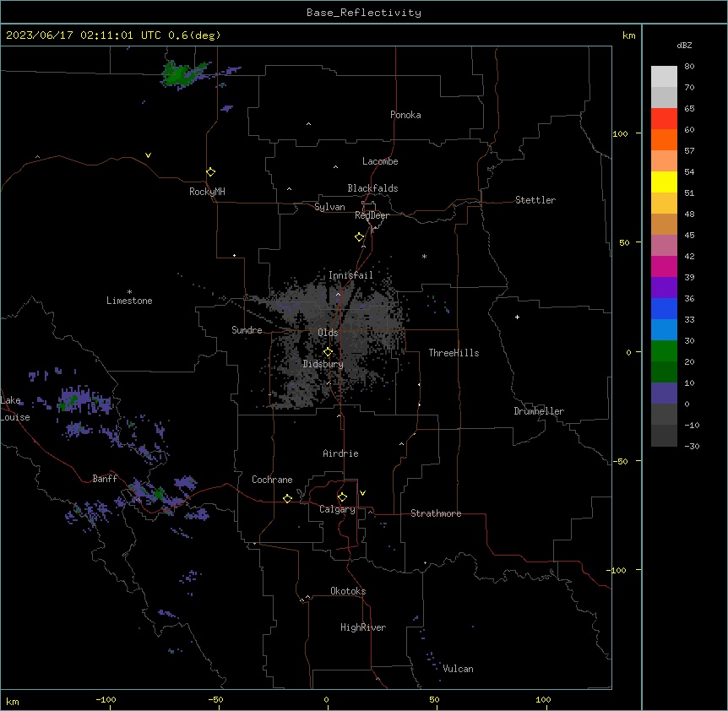Click the Okotoks city label

348,591
